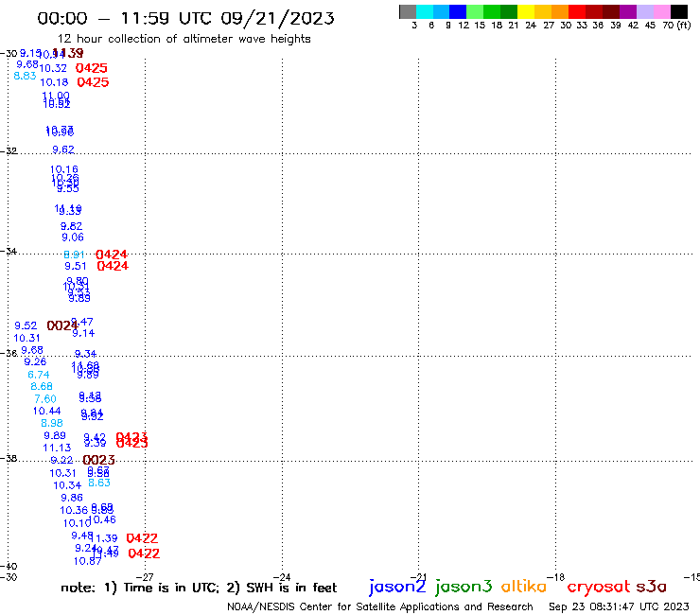This screenshot has width=700, height=615.
Task: Click the cyan swatch in the wave height legend
Action: pyautogui.click(x=425, y=11)
